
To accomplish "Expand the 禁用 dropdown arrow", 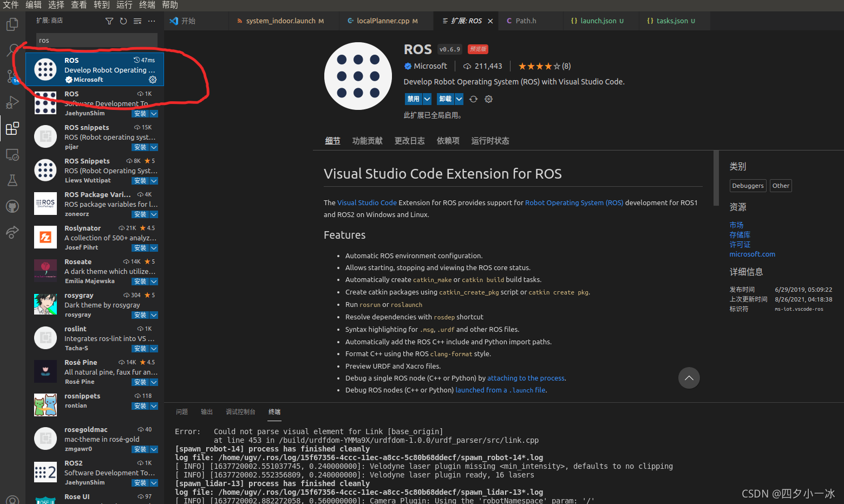I will coord(427,99).
